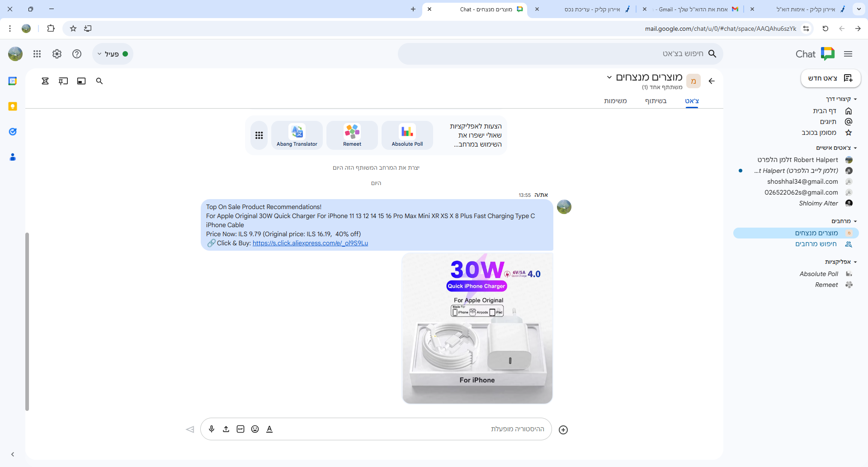Viewport: 868px width, 467px height.
Task: Open the main menu hamburger icon
Action: click(x=848, y=54)
